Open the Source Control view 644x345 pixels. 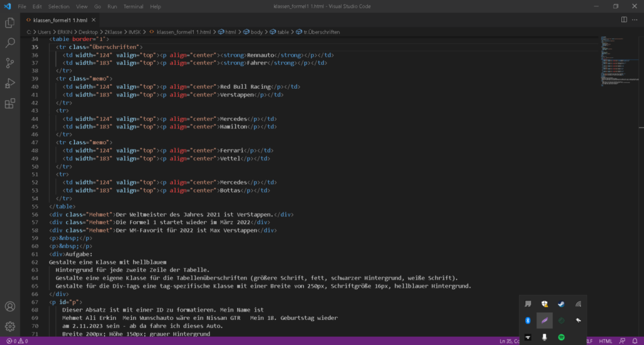click(x=10, y=63)
